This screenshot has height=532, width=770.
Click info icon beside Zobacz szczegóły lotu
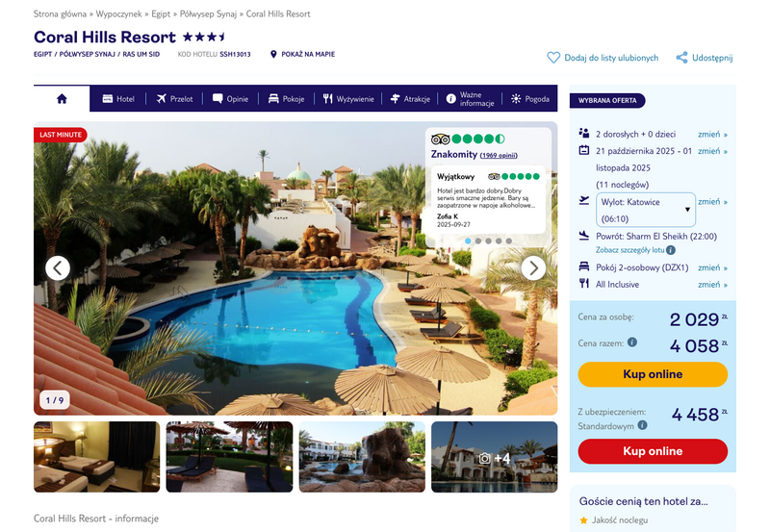pyautogui.click(x=671, y=250)
